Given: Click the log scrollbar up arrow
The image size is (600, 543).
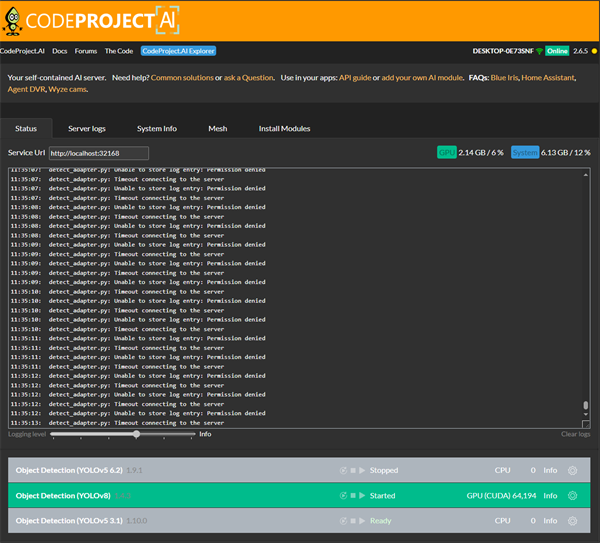Looking at the screenshot, I should pos(585,175).
